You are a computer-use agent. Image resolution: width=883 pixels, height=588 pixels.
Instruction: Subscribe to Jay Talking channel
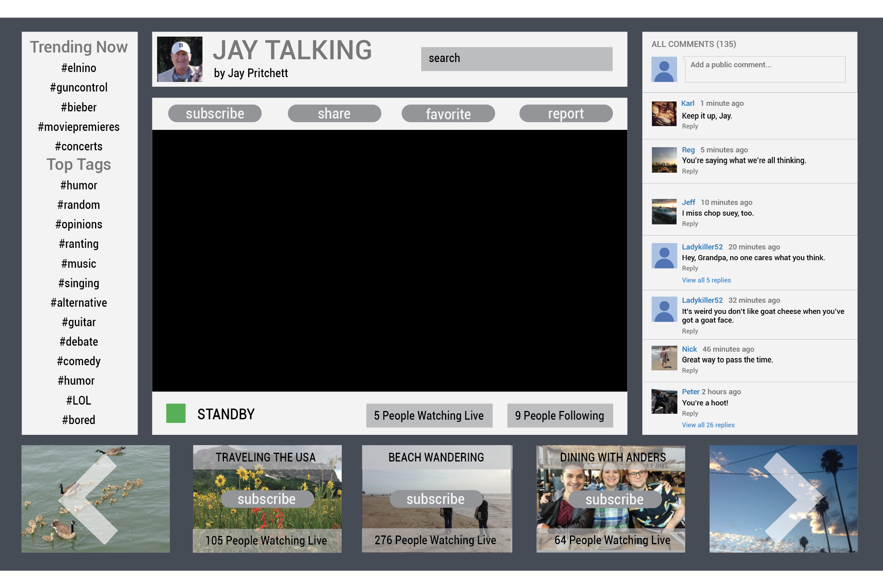point(215,114)
